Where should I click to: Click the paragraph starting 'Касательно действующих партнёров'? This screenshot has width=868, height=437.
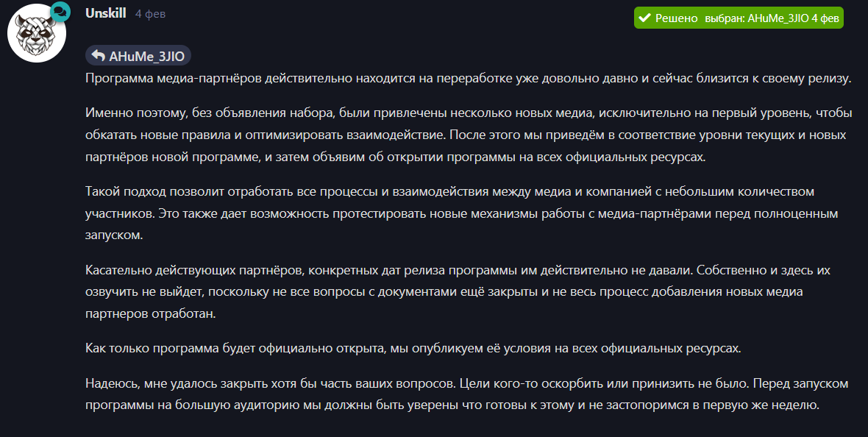click(x=458, y=292)
